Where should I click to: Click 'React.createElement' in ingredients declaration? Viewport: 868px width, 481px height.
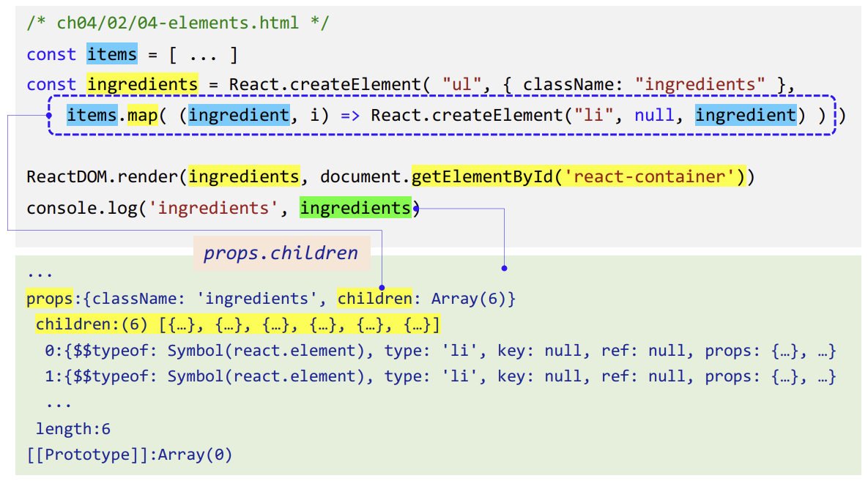325,84
